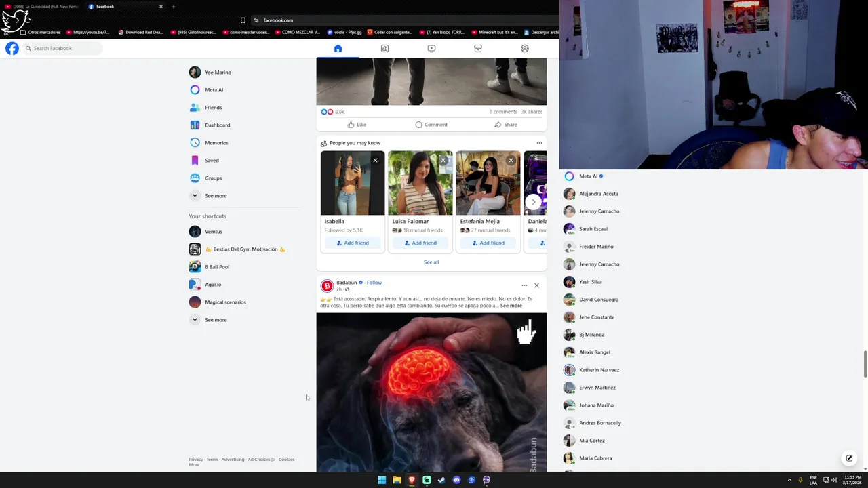Viewport: 868px width, 488px height.
Task: Open Windows Start menu
Action: click(x=382, y=480)
